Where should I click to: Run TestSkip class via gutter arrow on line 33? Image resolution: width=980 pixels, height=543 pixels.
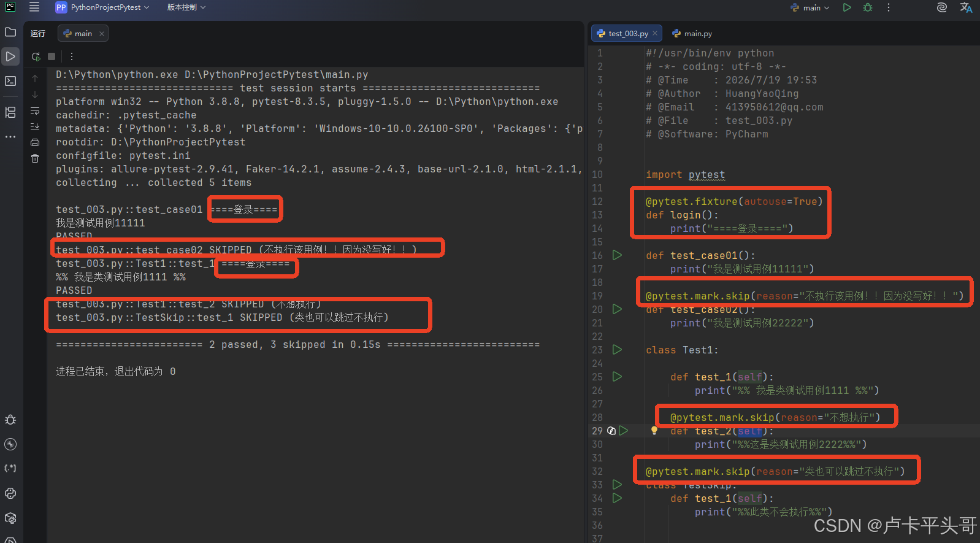(x=618, y=485)
